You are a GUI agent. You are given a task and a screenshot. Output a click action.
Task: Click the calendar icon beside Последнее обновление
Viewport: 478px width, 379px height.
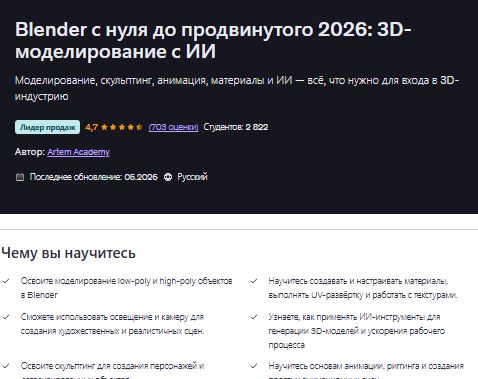point(20,177)
